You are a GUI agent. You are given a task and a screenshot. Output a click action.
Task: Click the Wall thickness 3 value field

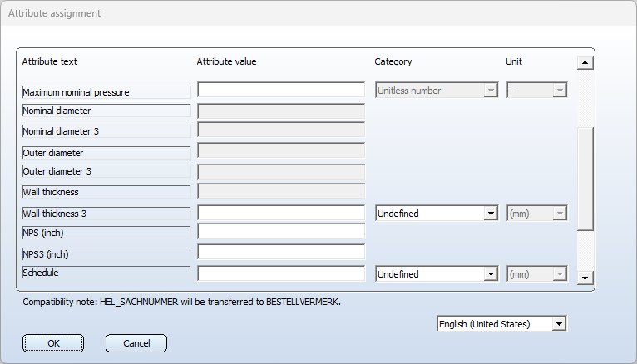coord(281,213)
